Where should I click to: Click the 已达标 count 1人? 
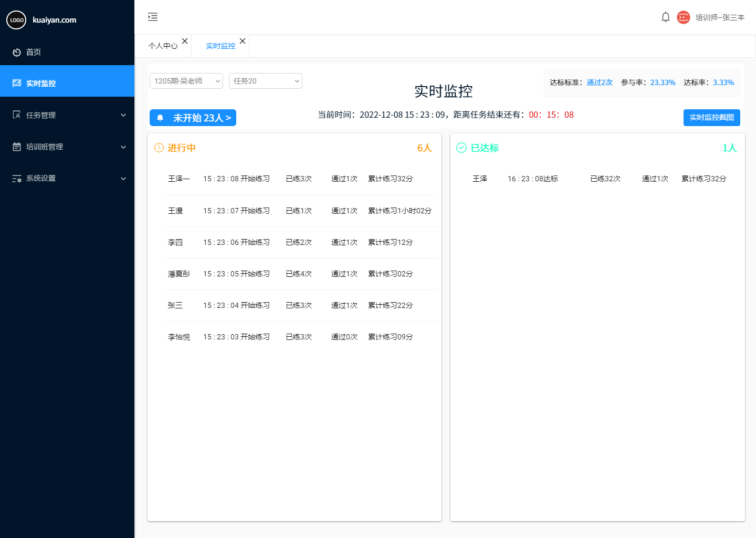point(730,148)
